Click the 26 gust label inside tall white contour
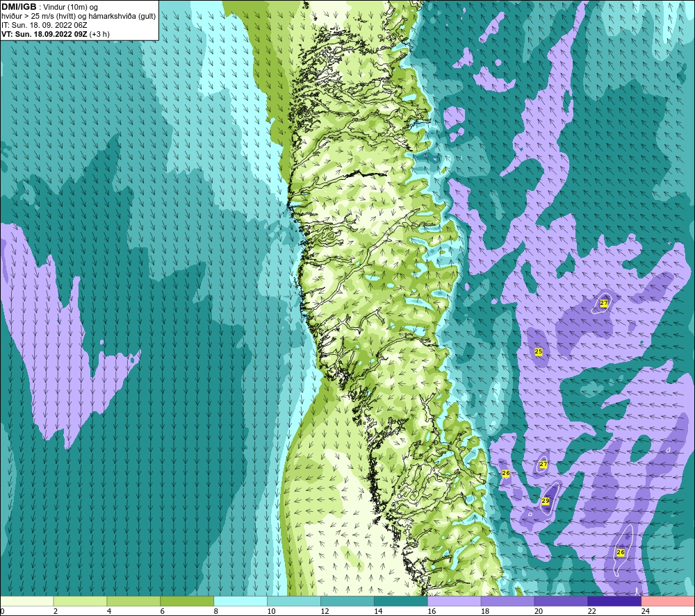Viewport: 695px width, 616px height. tap(621, 552)
